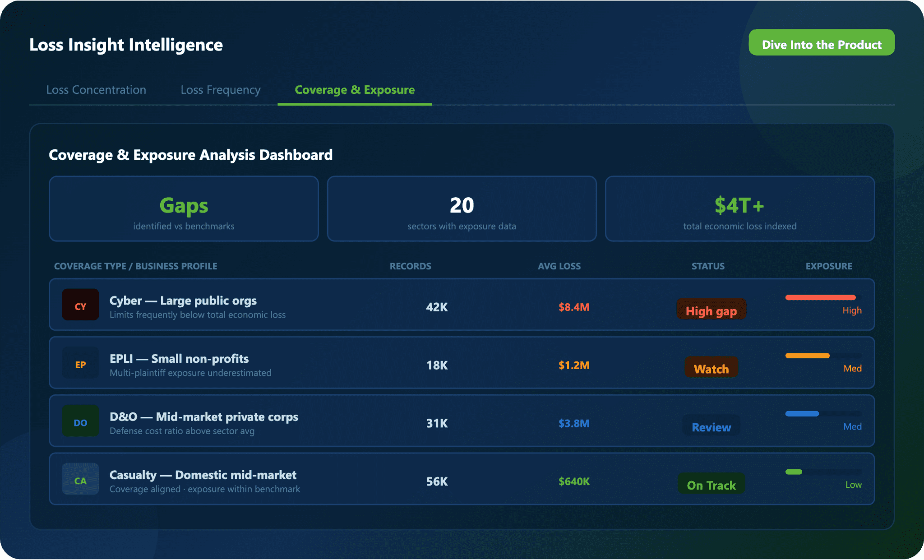This screenshot has height=560, width=924.
Task: Click the On Track status badge
Action: tap(711, 484)
